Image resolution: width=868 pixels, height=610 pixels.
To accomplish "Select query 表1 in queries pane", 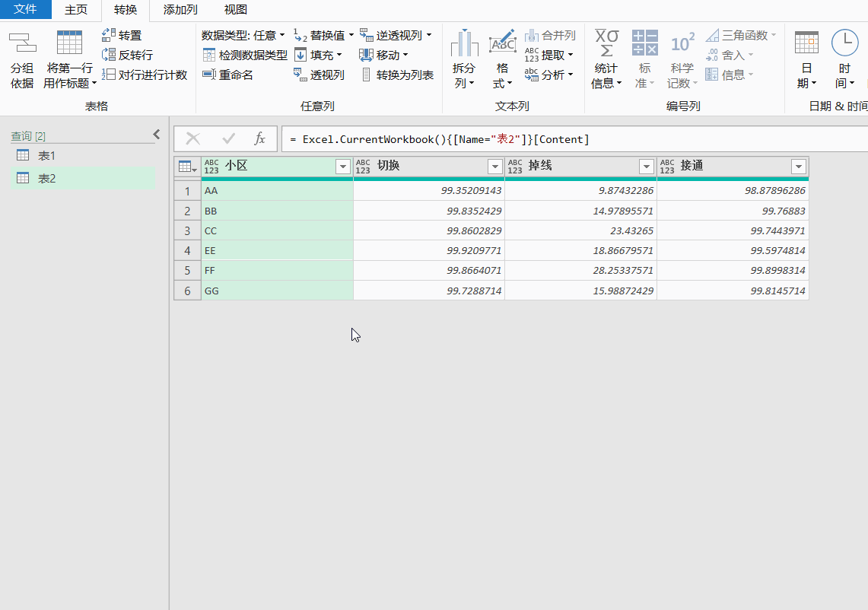I will 83,156.
